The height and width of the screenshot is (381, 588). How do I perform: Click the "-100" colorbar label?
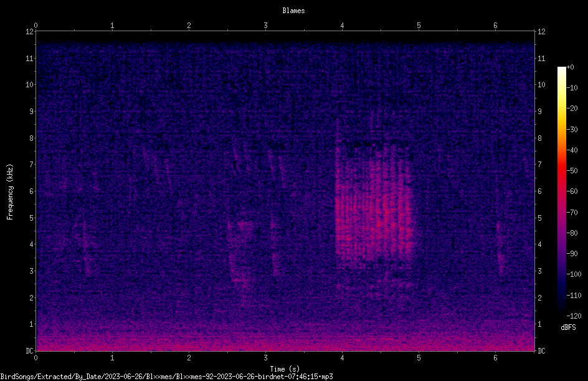pyautogui.click(x=574, y=274)
